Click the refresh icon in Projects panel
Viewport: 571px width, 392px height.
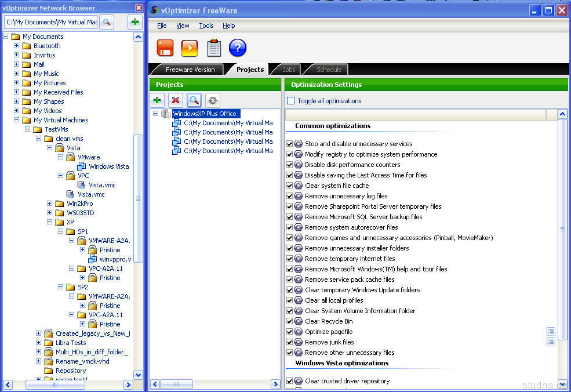point(213,100)
